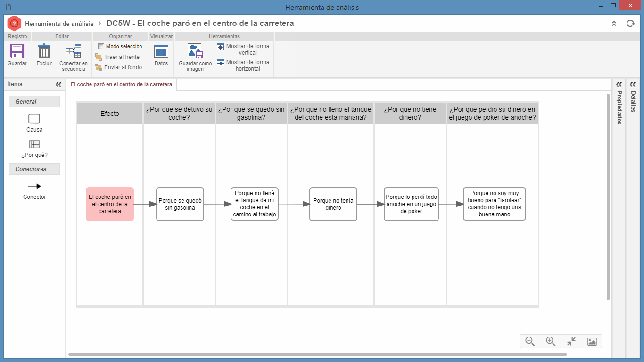Click the arrow connector leaving the pink effect node
Viewport: 644px width, 362px height.
tap(145, 204)
